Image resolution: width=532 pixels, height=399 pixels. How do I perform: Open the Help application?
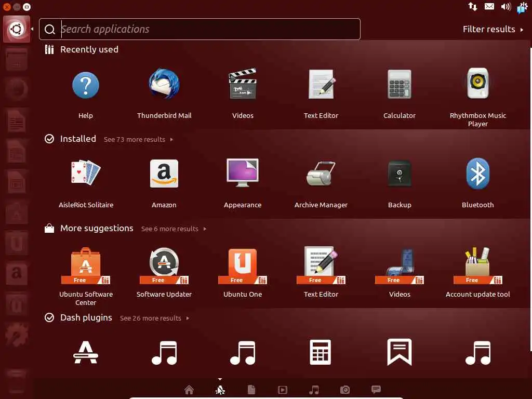(x=86, y=85)
